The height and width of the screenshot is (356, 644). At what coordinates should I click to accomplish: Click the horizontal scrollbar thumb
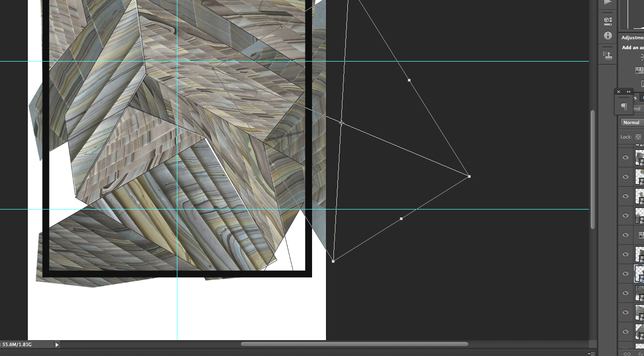tap(354, 344)
